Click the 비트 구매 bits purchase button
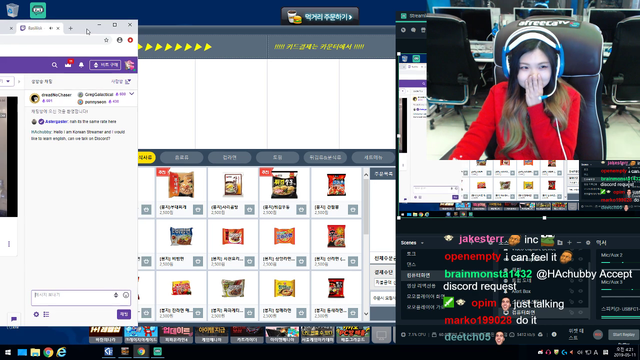This screenshot has height=360, width=640. click(x=105, y=65)
